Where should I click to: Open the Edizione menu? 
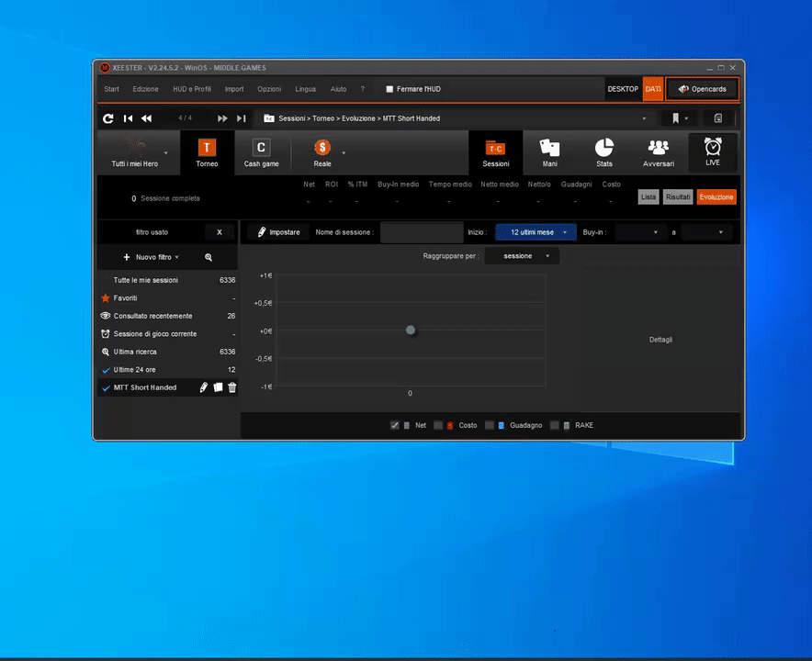(x=145, y=89)
